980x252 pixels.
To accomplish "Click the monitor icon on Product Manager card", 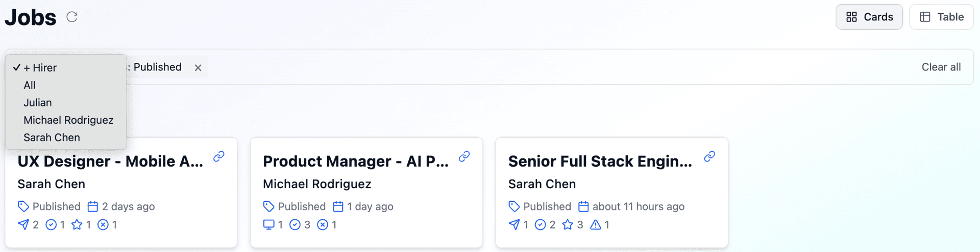I will coord(268,224).
